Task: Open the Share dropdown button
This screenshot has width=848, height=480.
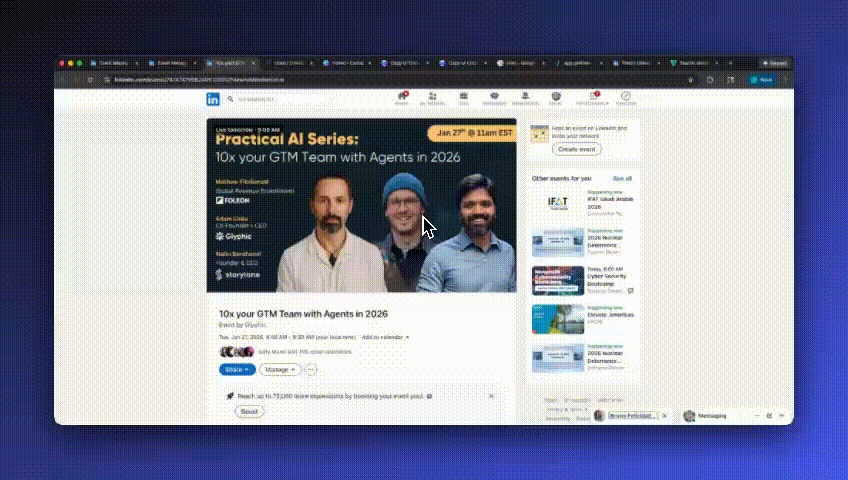Action: pyautogui.click(x=237, y=370)
